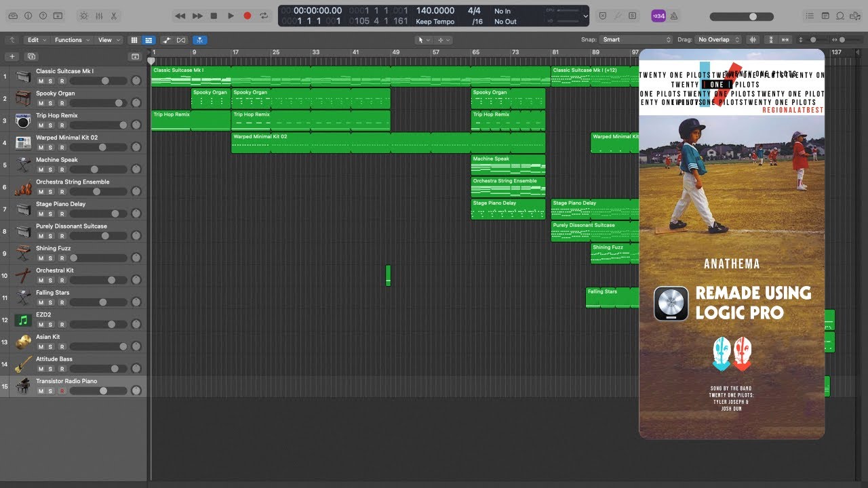Mute the Classic Suitcase Mk I track
The height and width of the screenshot is (488, 868).
(41, 81)
